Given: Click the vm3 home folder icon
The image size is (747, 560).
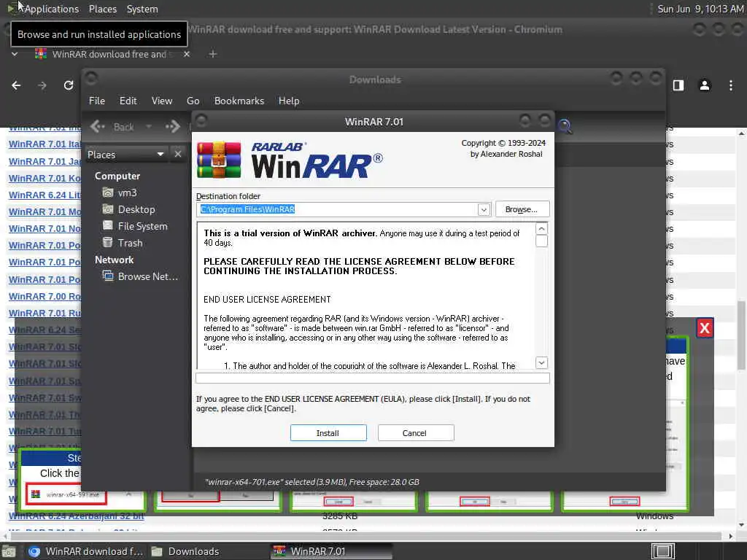Looking at the screenshot, I should pos(108,192).
